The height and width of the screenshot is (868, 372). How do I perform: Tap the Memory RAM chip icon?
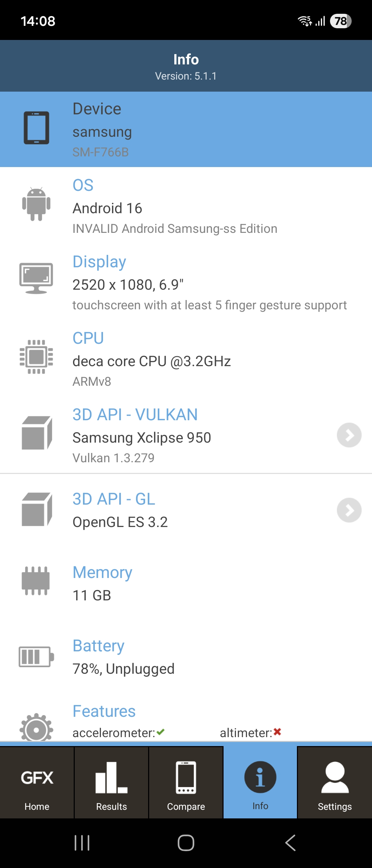(x=36, y=581)
